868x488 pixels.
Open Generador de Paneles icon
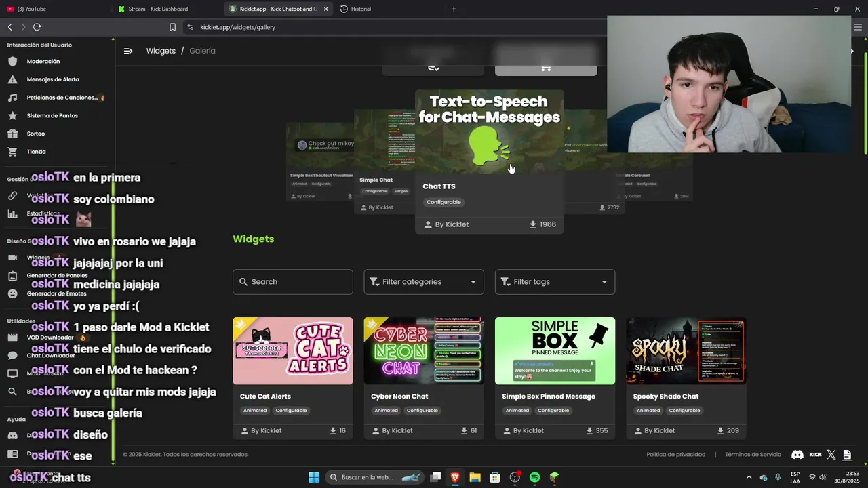(x=12, y=276)
